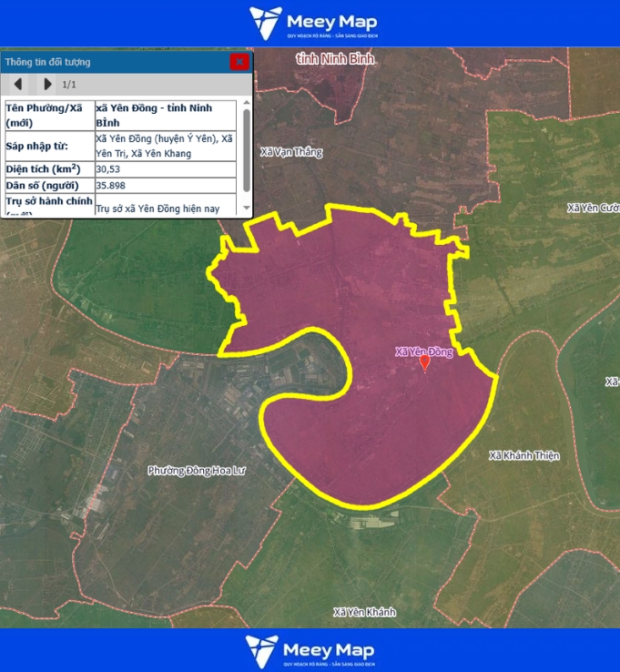620x672 pixels.
Task: Click the 1/1 page indicator
Action: [69, 85]
